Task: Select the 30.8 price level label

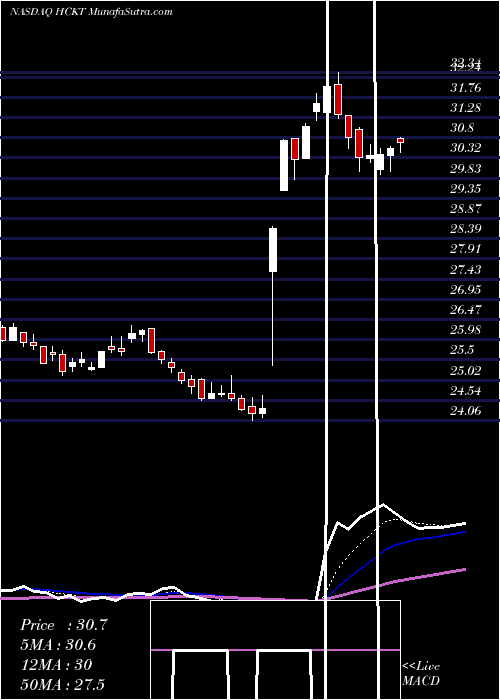Action: click(462, 128)
